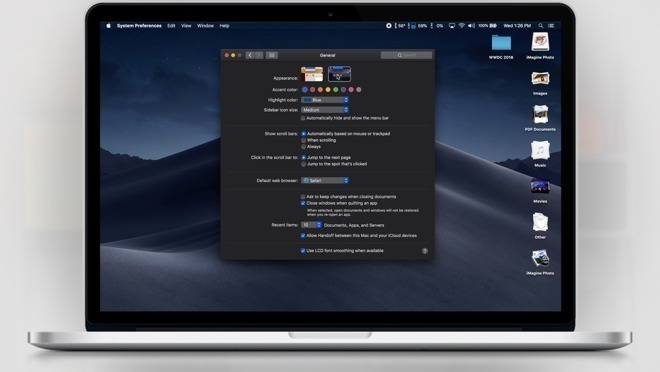
Task: Open the Window menu
Action: 205,26
